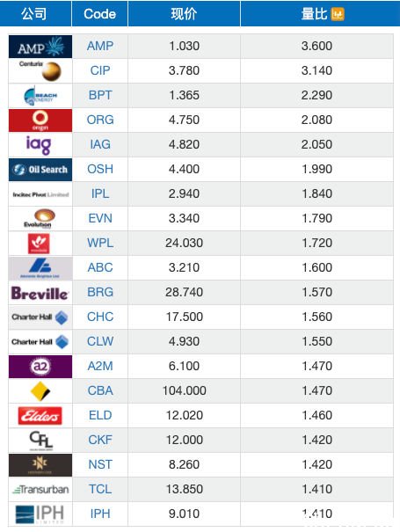
Task: Select the red Origin logo
Action: (40, 120)
